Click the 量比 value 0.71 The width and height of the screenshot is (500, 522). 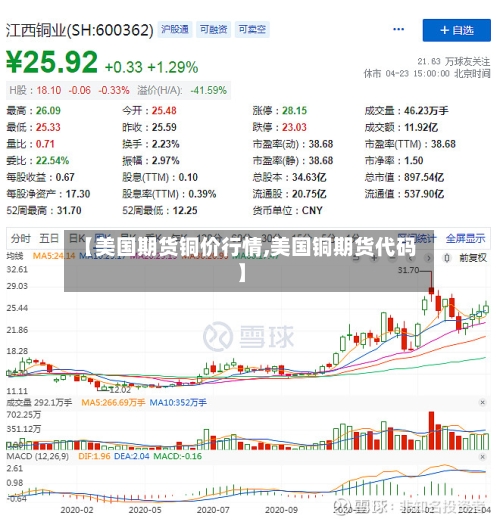[45, 144]
